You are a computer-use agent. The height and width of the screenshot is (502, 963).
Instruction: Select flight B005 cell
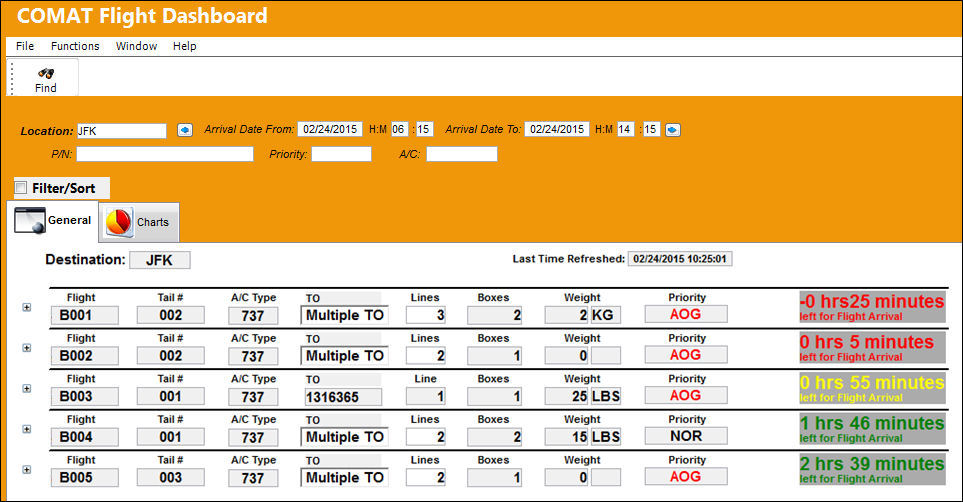85,477
